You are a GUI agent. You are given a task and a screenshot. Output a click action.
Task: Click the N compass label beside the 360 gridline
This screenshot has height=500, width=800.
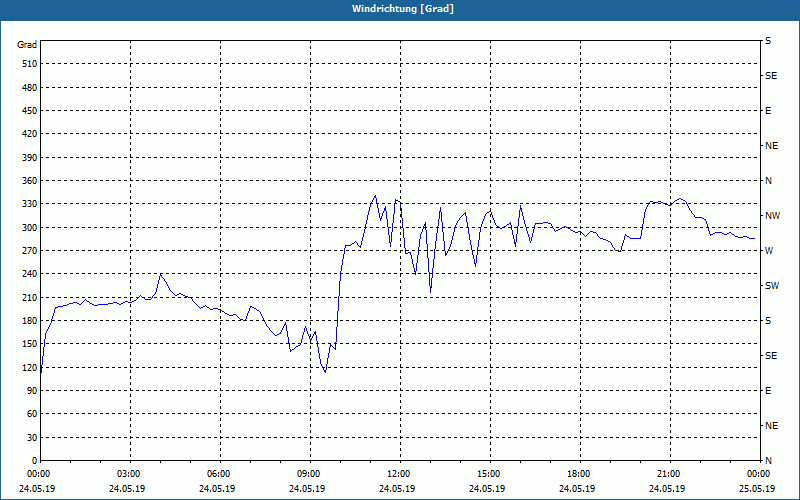(x=768, y=181)
